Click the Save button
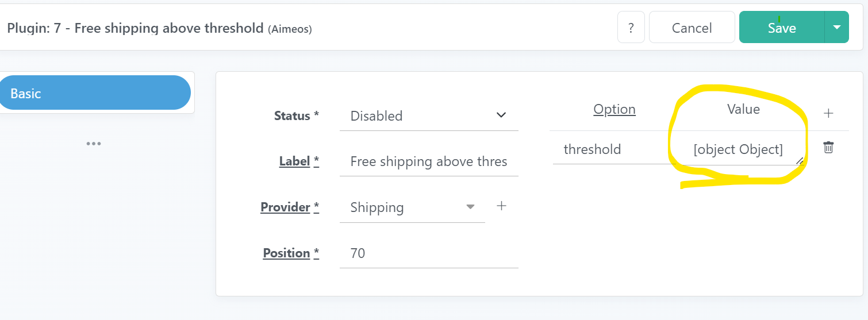 782,28
